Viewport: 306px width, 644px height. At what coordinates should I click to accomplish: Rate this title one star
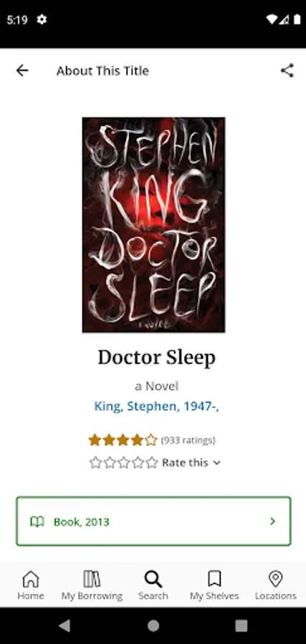click(x=95, y=463)
